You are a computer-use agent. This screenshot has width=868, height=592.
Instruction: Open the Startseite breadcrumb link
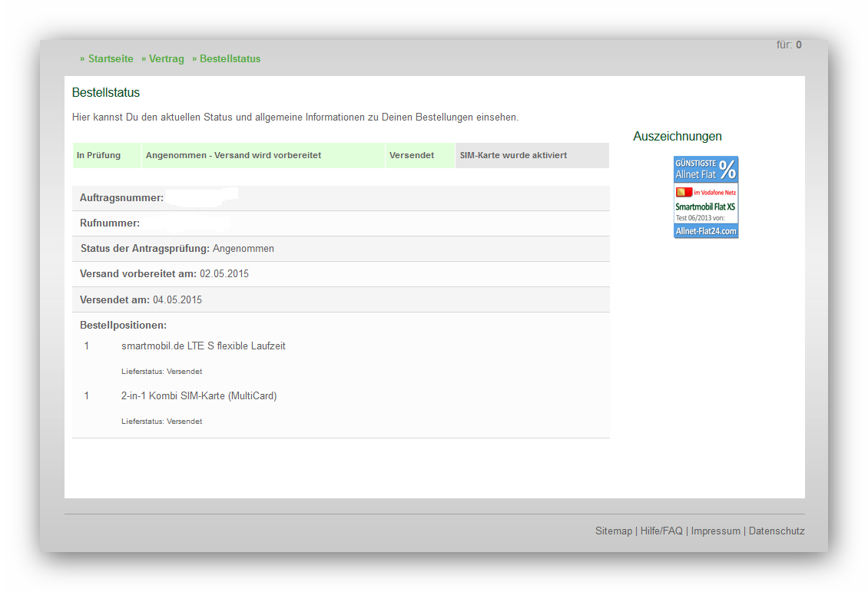click(111, 59)
